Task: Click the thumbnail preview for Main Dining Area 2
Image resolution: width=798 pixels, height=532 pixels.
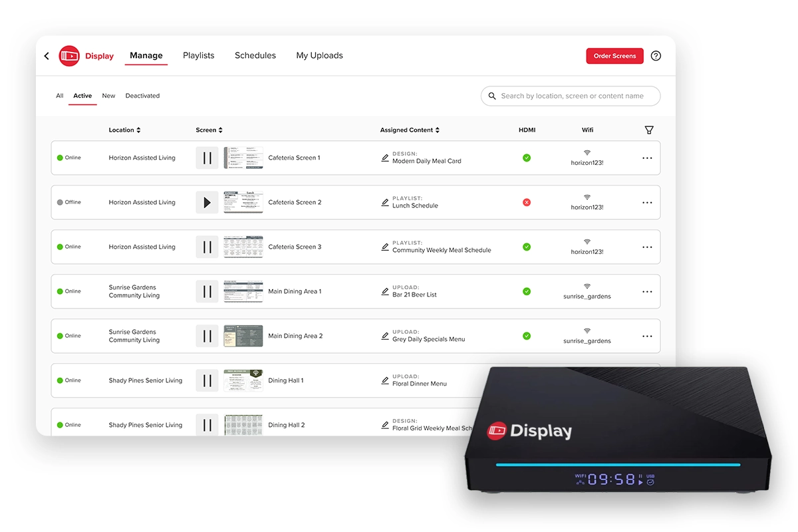Action: (243, 336)
